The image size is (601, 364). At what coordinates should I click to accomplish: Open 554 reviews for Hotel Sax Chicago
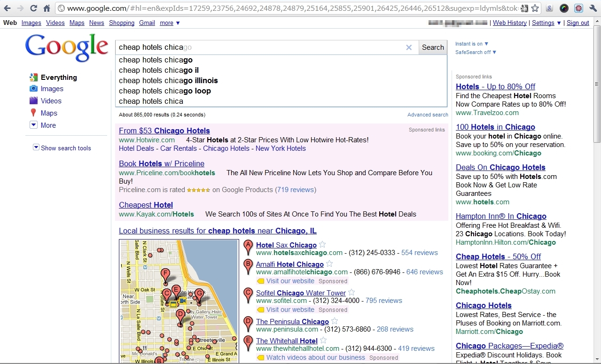point(420,253)
